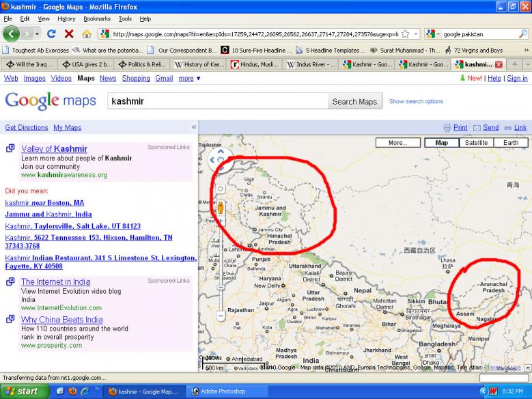The image size is (532, 399).
Task: Switch to the 'Indus River' tab
Action: tap(311, 64)
